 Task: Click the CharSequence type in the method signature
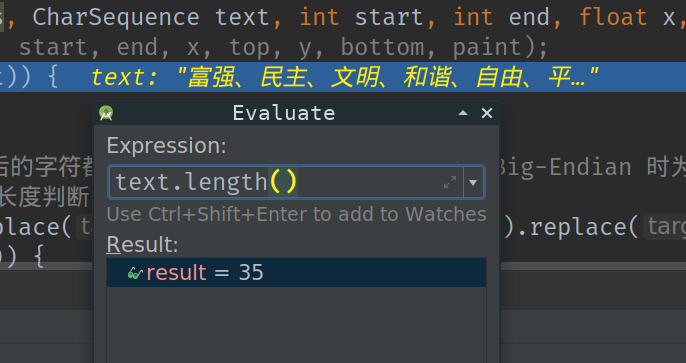[x=116, y=17]
